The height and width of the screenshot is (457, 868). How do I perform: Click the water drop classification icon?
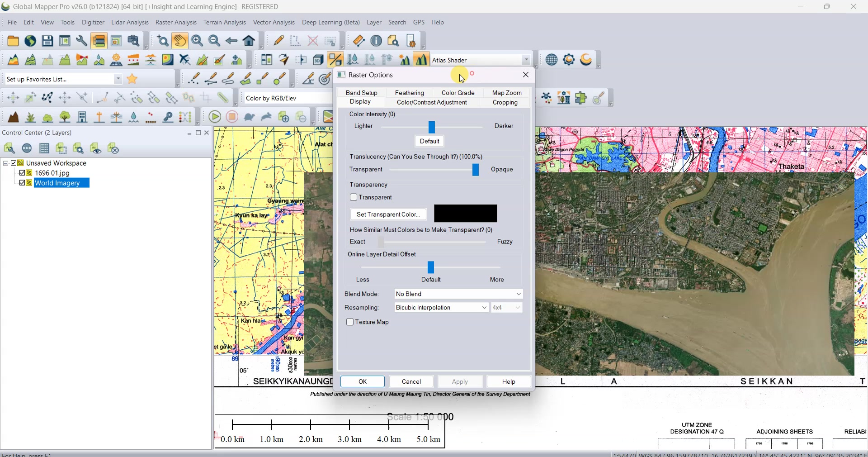[x=134, y=117]
